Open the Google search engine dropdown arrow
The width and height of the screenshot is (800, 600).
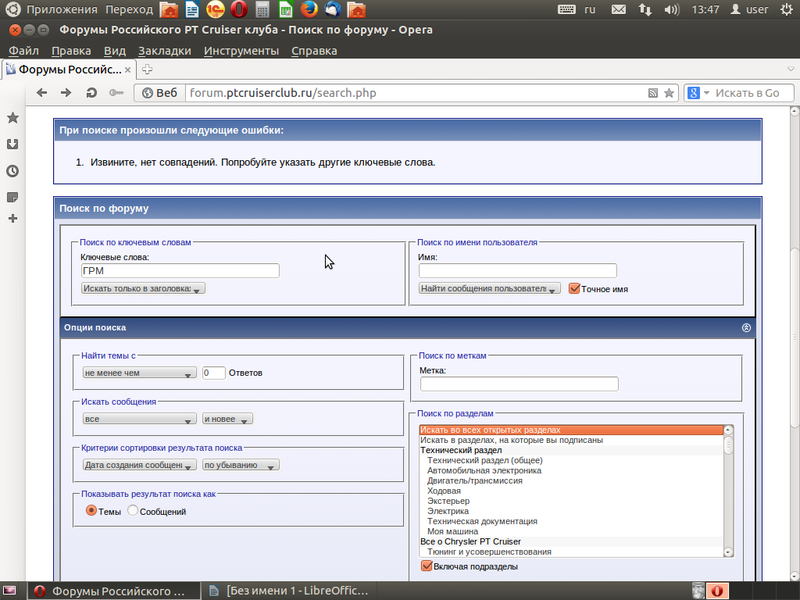coord(707,93)
